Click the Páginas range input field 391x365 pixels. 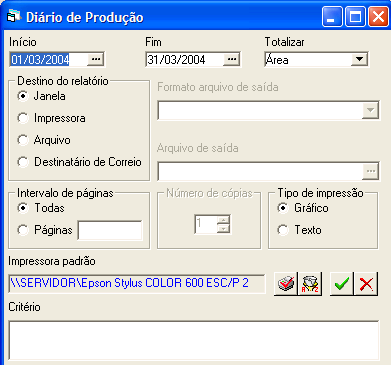[x=110, y=230]
